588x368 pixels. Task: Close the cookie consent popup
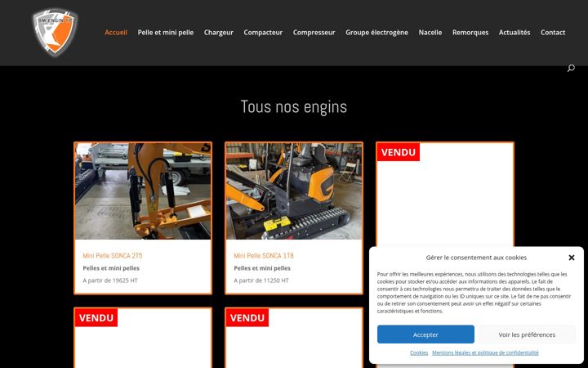click(571, 258)
